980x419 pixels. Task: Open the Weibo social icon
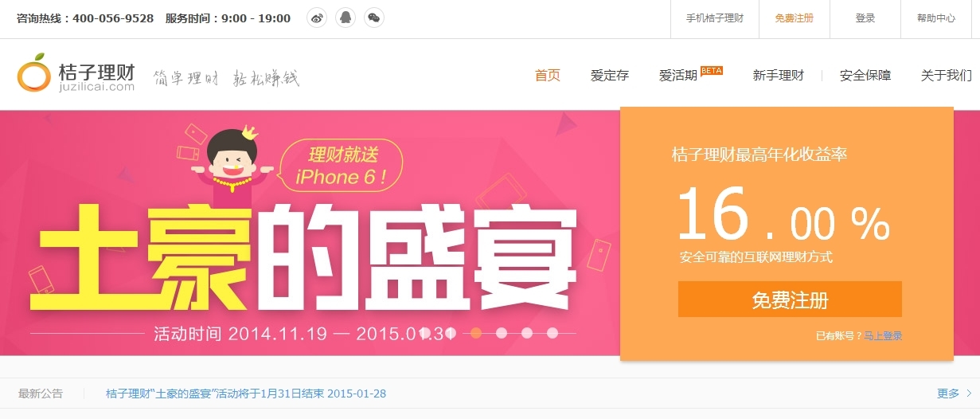point(317,18)
